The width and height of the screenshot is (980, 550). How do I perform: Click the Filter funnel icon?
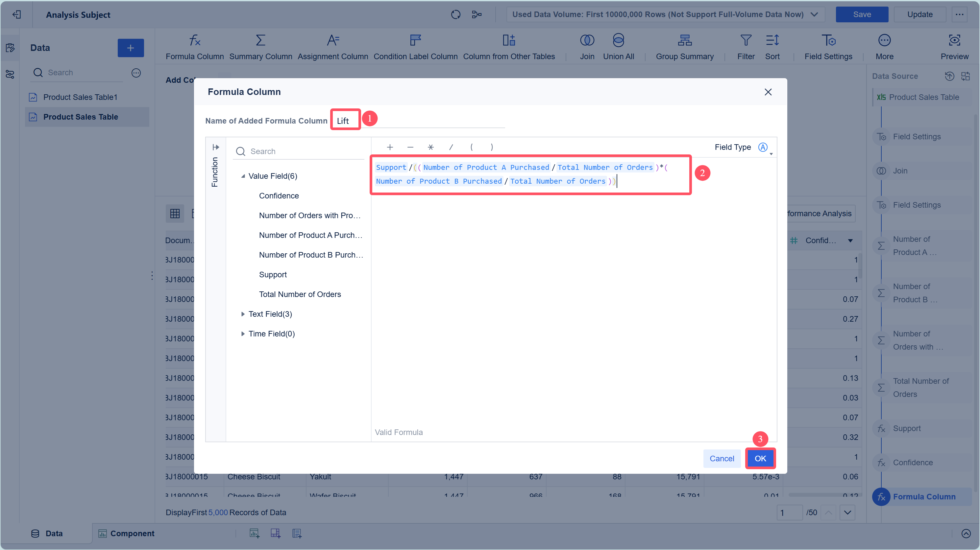click(746, 40)
